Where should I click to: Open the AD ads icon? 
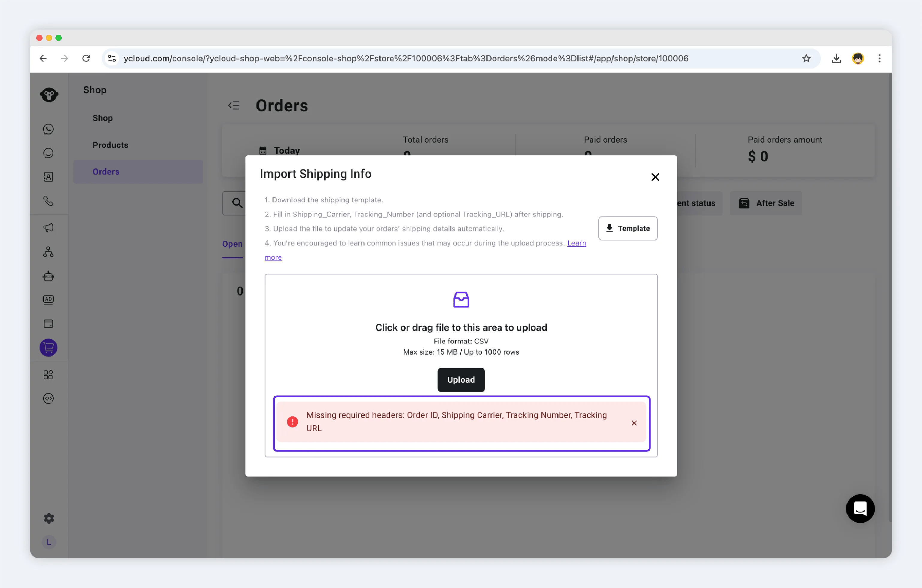pos(49,300)
